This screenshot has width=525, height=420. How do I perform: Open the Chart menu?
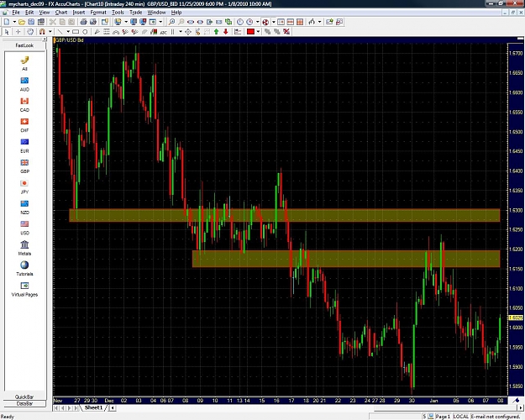[x=61, y=13]
